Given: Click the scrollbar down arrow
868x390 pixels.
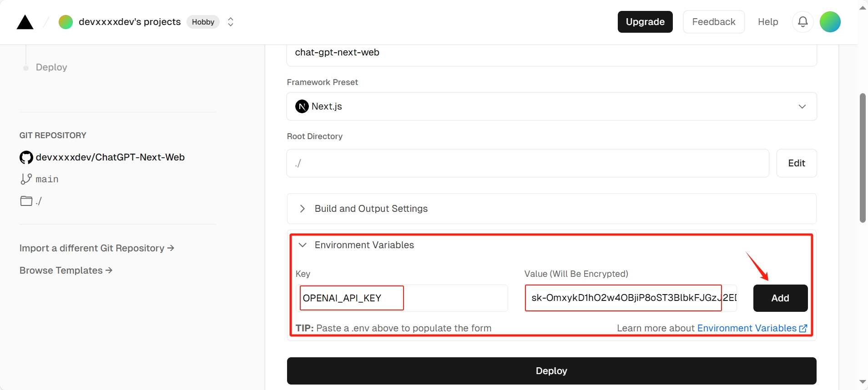Looking at the screenshot, I should tap(863, 382).
